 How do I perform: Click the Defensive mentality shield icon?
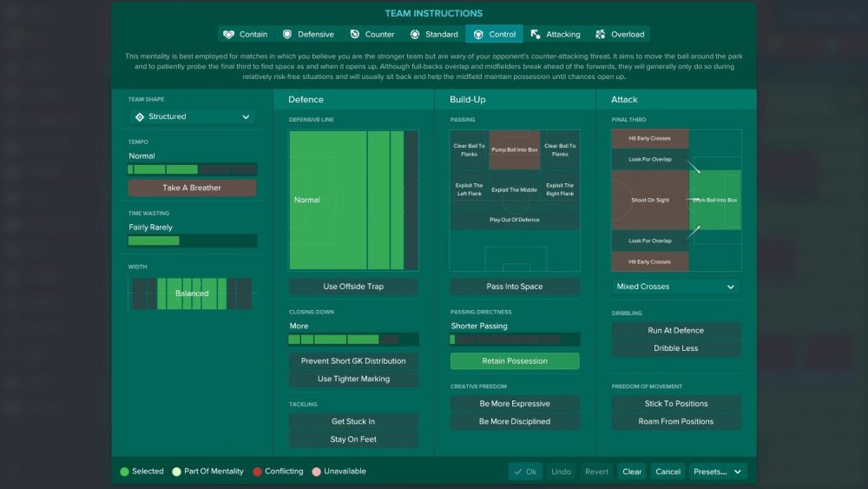286,35
